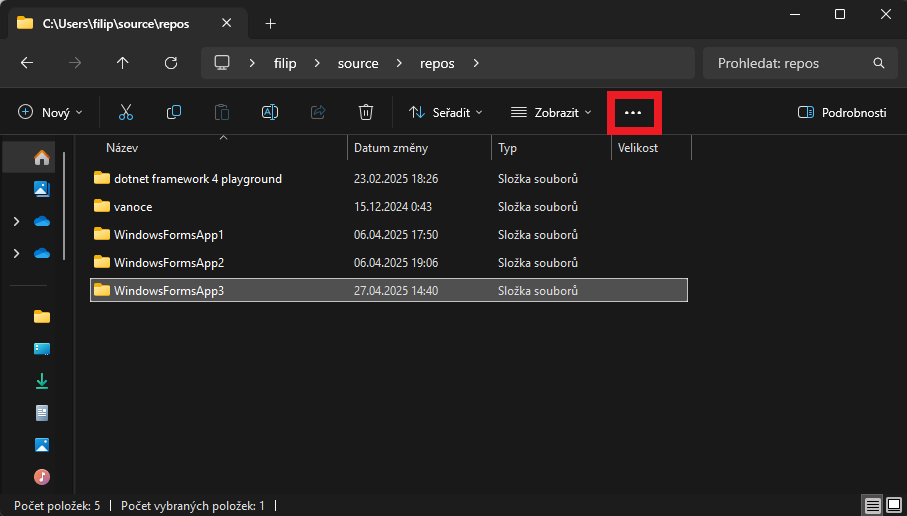
Task: Open Home in the navigation sidebar
Action: [41, 158]
